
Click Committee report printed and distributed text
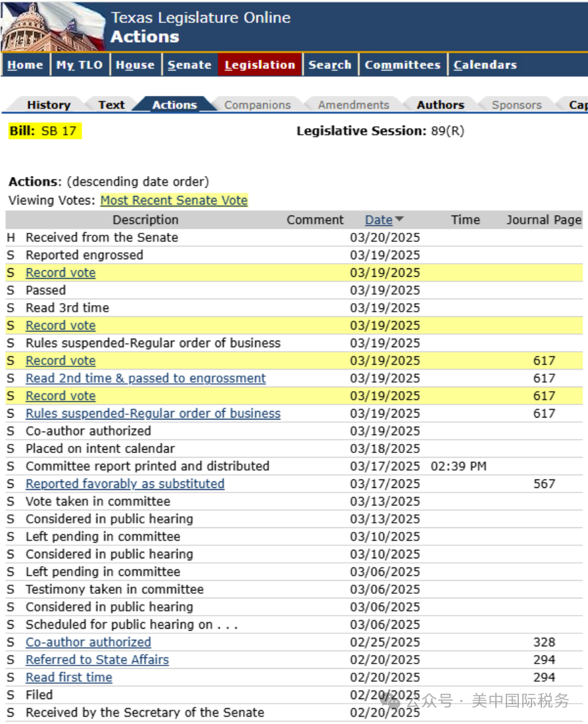147,466
